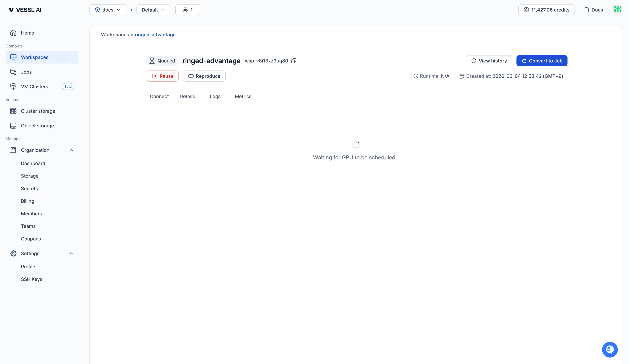Open Object storage
Screen dimensions: 629x364
(42, 126)
